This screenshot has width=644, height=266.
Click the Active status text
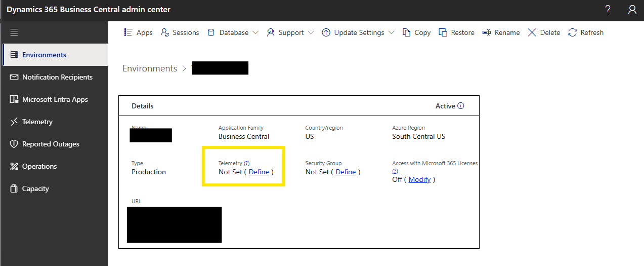pos(445,106)
